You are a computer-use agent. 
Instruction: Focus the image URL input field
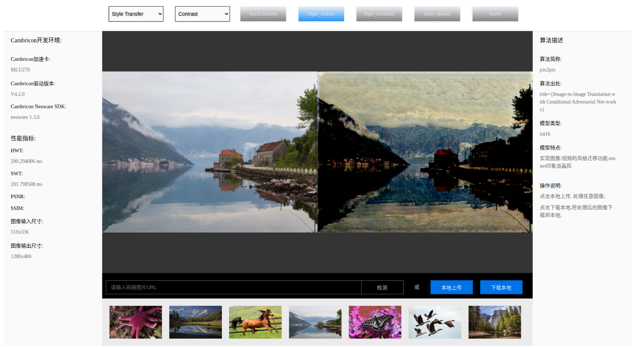234,288
